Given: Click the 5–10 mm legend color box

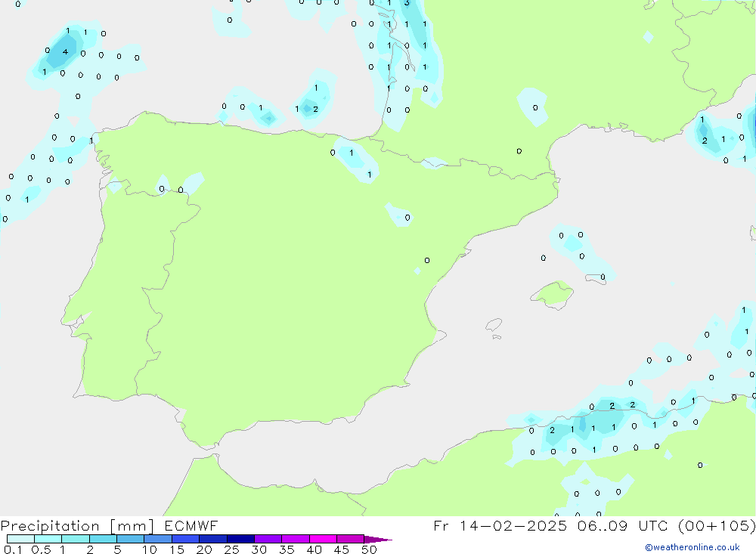Looking at the screenshot, I should (130, 539).
